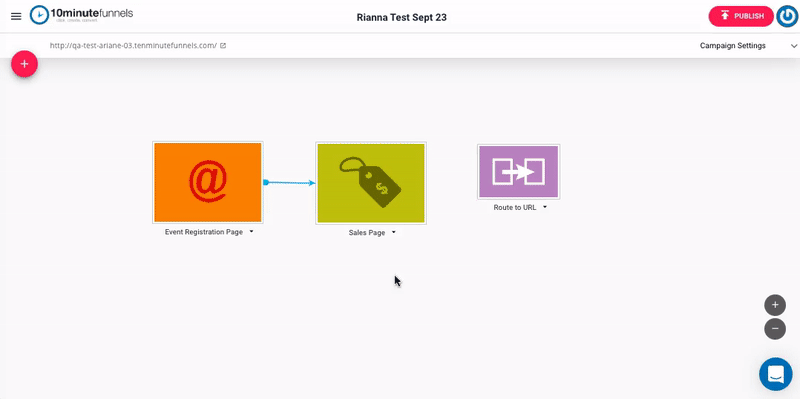Click the PUBLISH button

(741, 16)
